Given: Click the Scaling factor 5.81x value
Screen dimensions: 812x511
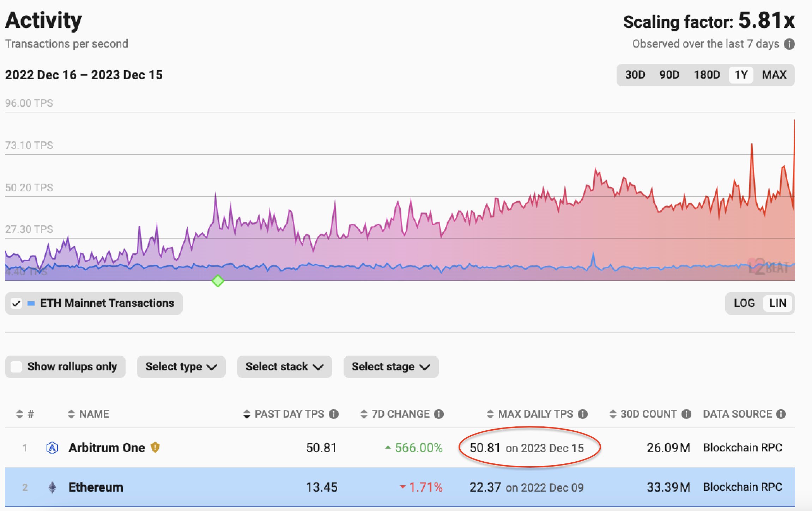Looking at the screenshot, I should [x=767, y=20].
